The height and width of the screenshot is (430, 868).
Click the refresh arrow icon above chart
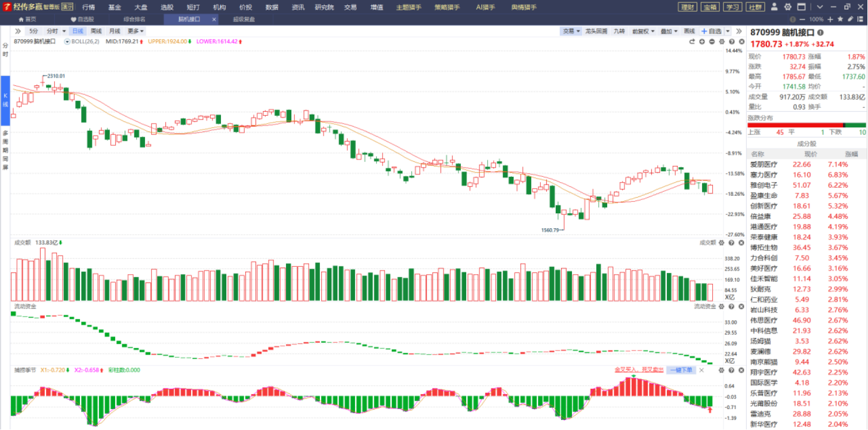coord(692,42)
